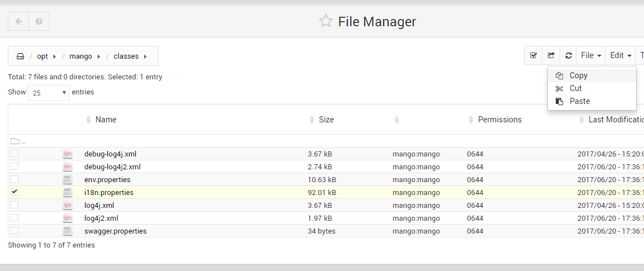Click the select-all checkmark toolbar icon
644x271 pixels.
(533, 55)
